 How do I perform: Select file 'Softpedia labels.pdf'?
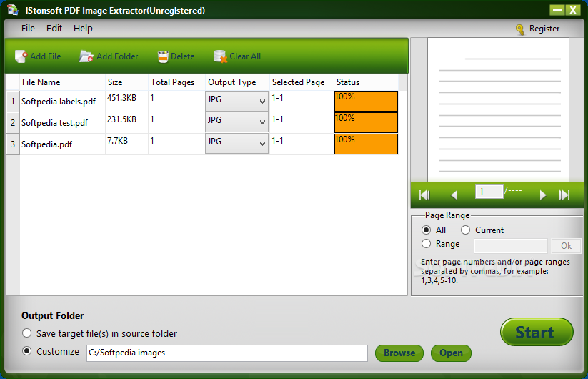pyautogui.click(x=59, y=102)
